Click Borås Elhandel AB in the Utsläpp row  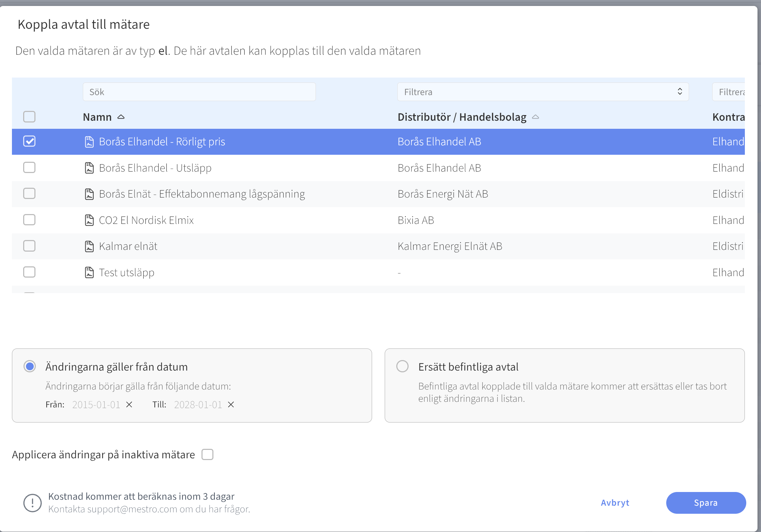439,168
